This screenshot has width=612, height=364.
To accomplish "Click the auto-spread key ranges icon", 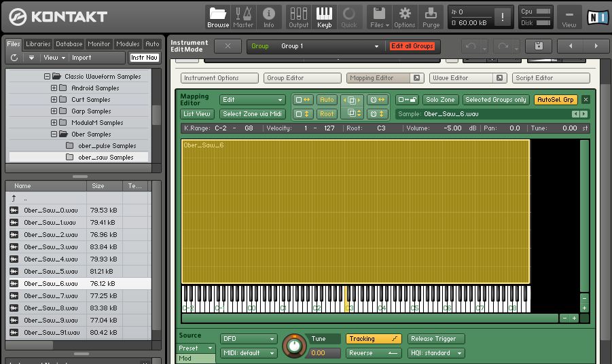I will point(302,100).
